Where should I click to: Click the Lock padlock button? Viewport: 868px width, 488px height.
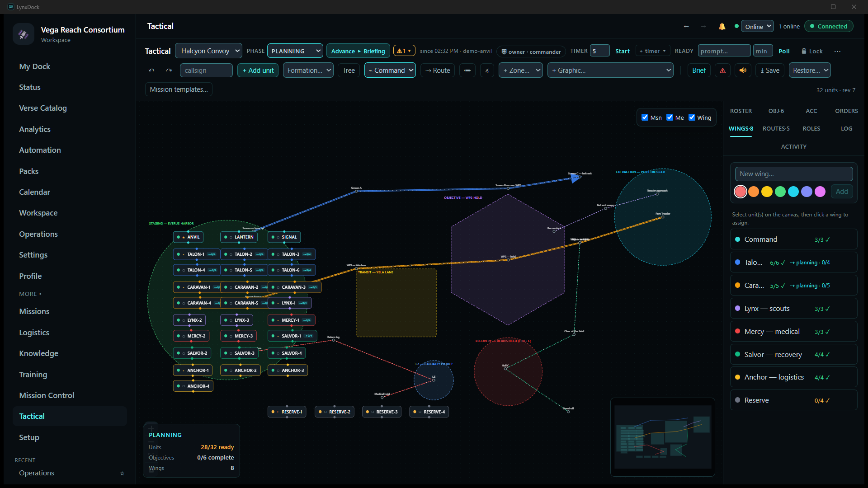click(812, 52)
